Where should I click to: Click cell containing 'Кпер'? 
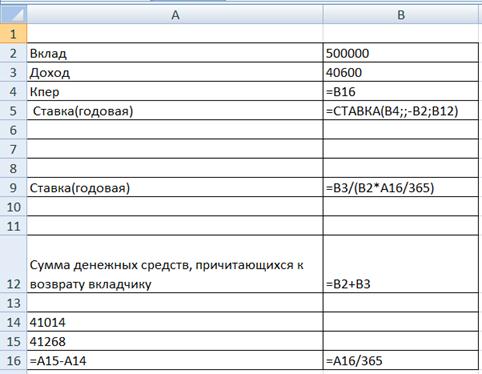coord(175,91)
